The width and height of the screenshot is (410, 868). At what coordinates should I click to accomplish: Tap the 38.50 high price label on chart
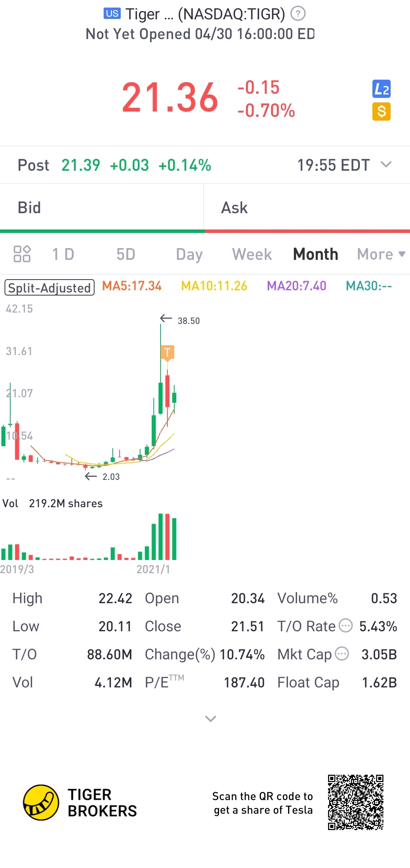[189, 321]
